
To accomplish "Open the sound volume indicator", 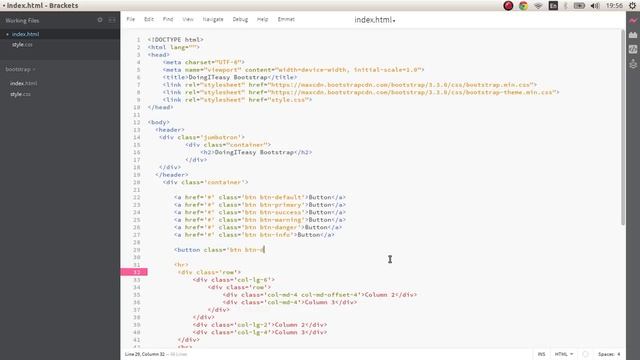I will point(595,6).
